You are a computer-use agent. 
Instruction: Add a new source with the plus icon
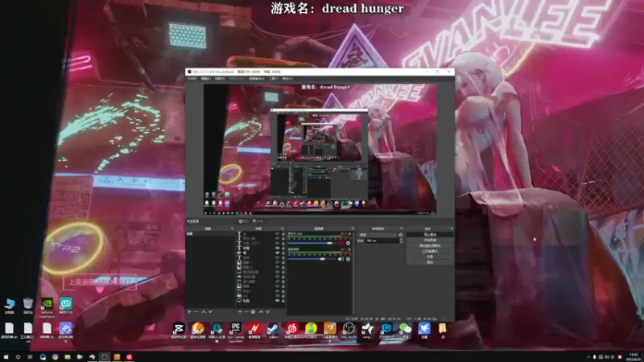pos(240,311)
